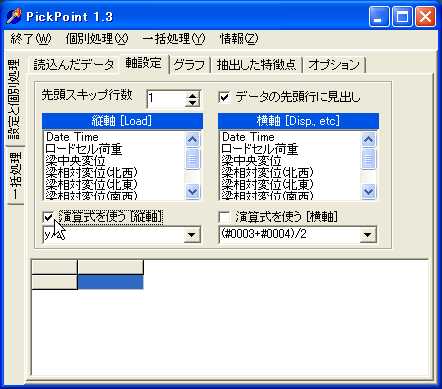Image resolution: width=442 pixels, height=389 pixels.
Task: Click the 先頭スキップ行数 number field
Action: tap(166, 99)
